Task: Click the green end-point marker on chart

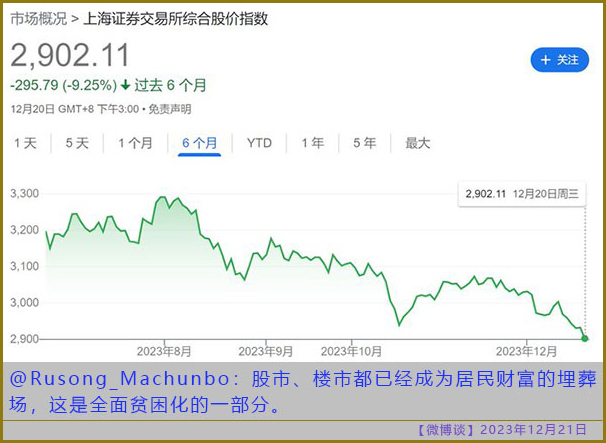Action: 585,339
